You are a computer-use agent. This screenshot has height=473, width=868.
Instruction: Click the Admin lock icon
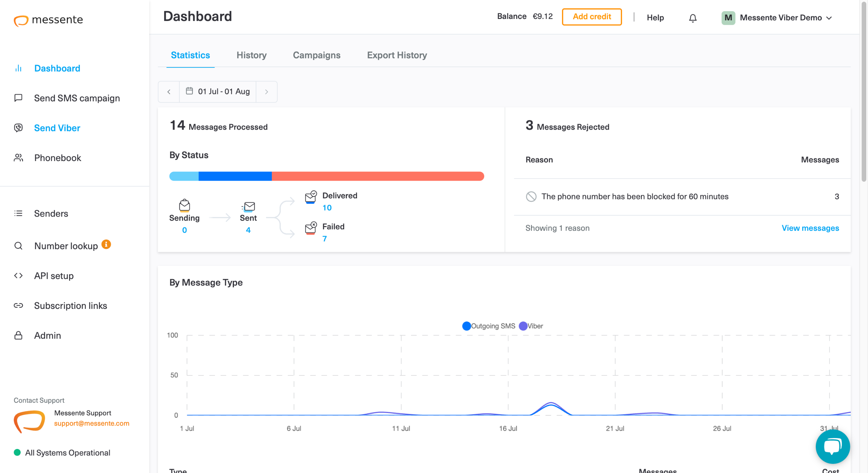(18, 335)
